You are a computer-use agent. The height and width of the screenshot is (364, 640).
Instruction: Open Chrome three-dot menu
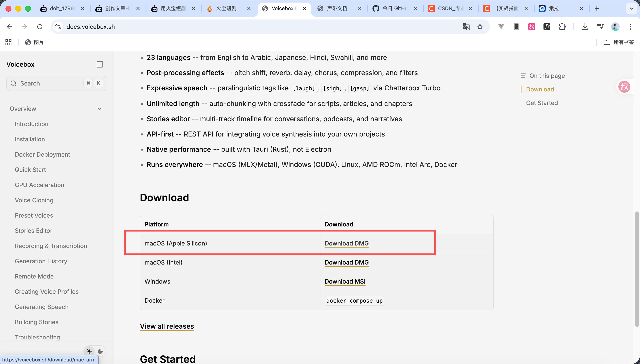pos(630,27)
